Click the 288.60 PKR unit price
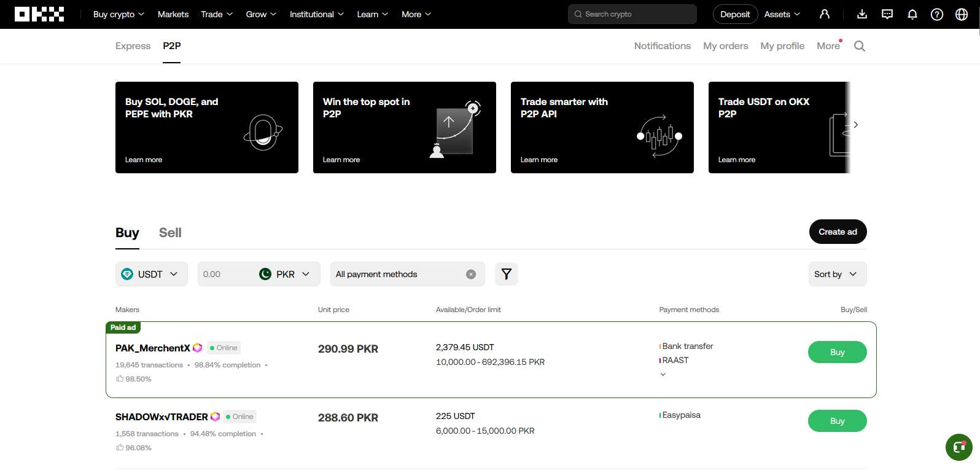 [348, 418]
